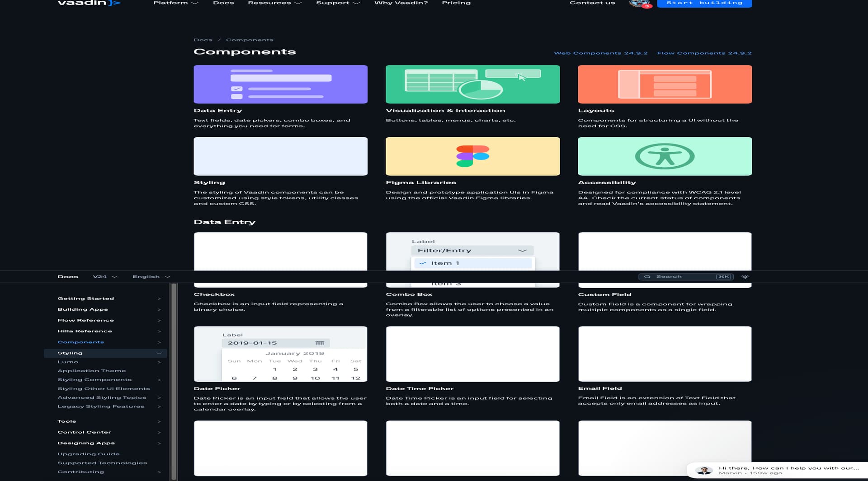
Task: Click the calendar icon in Date Picker preview
Action: [x=320, y=343]
